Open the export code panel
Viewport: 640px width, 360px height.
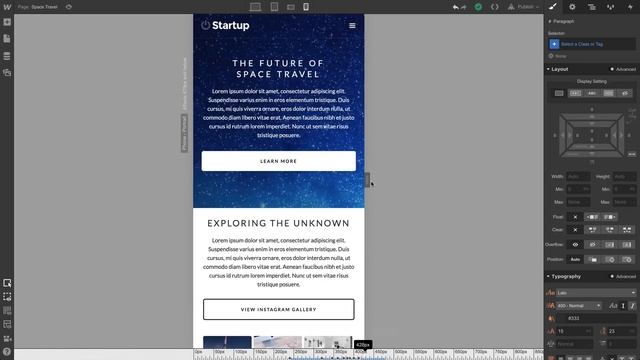[494, 7]
